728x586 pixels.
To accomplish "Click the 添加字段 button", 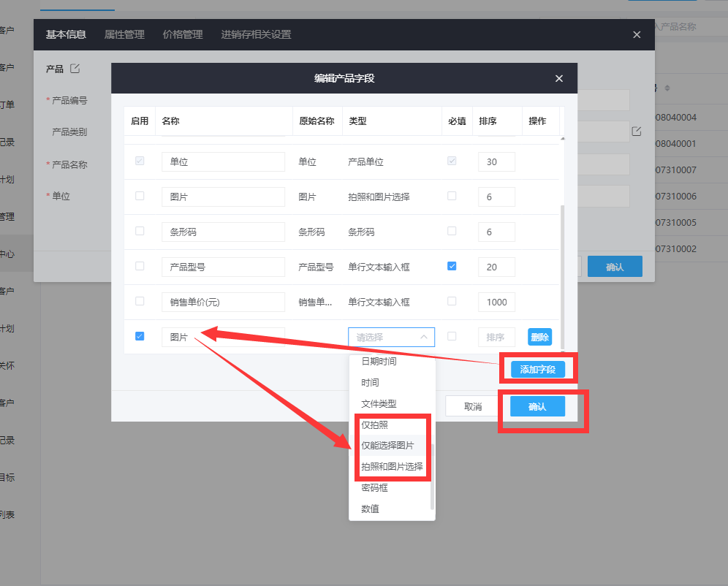I will tap(538, 369).
